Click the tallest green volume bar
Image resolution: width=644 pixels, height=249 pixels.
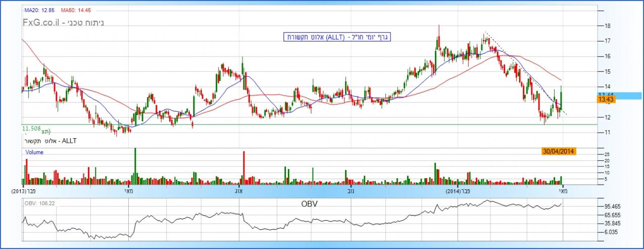tap(135, 166)
